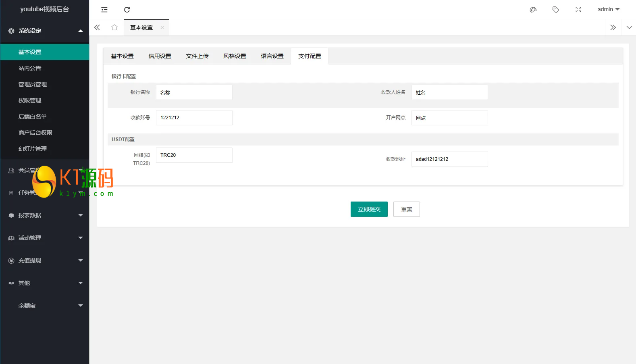Switch to the 语言设置 tab
This screenshot has height=364, width=636.
coord(272,56)
